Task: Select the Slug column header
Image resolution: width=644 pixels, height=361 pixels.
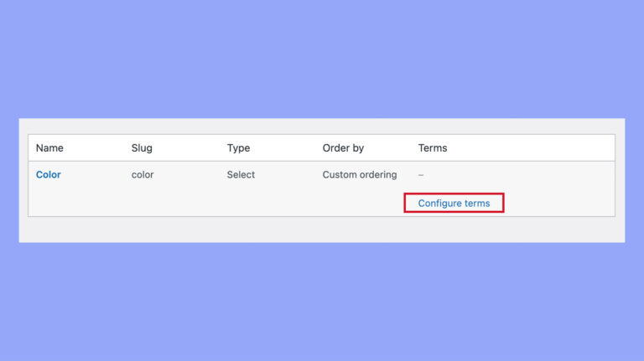Action: [x=142, y=148]
